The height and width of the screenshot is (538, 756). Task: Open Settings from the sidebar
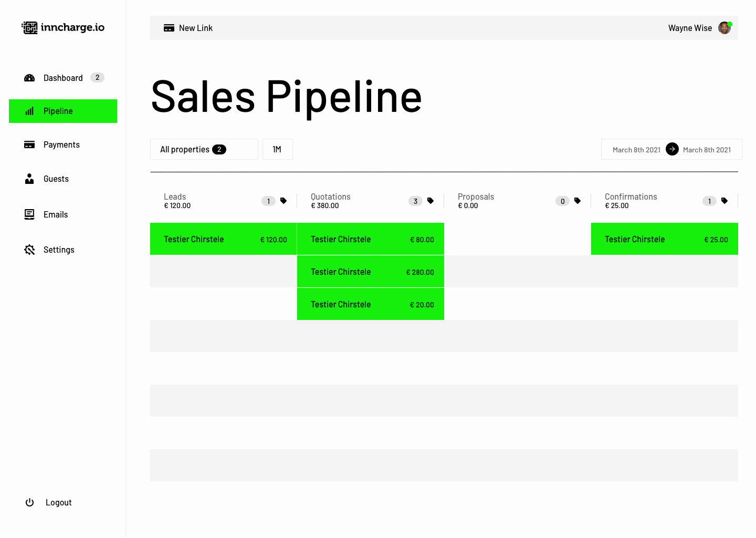coord(59,250)
